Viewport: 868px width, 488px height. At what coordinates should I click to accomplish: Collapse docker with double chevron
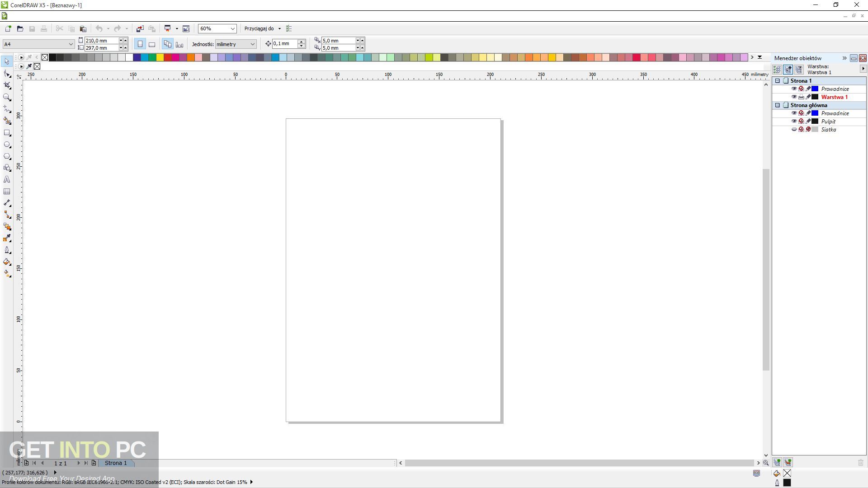click(844, 58)
